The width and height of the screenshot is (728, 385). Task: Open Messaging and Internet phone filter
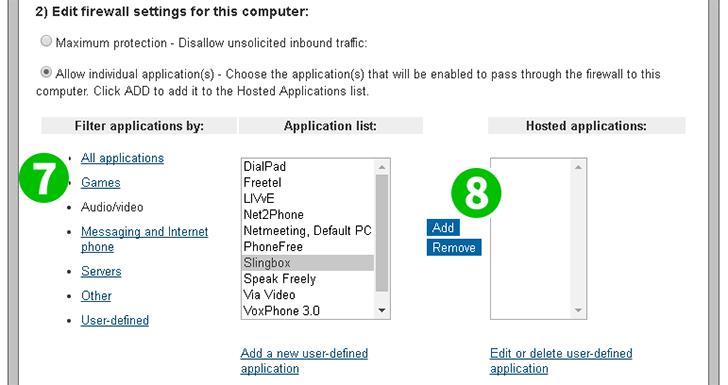tap(144, 239)
